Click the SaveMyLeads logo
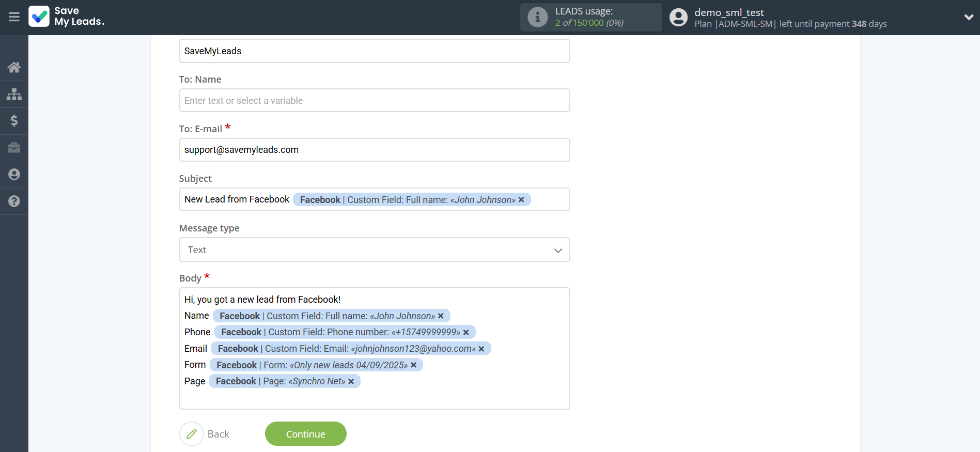980x452 pixels. [67, 17]
